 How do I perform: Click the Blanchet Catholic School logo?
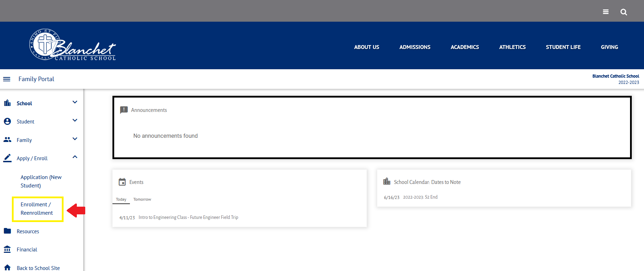[73, 45]
